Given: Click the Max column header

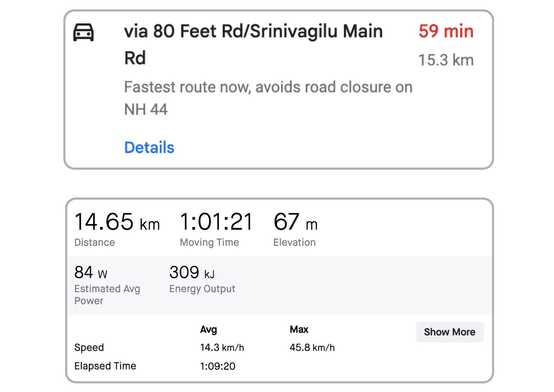Looking at the screenshot, I should 299,329.
